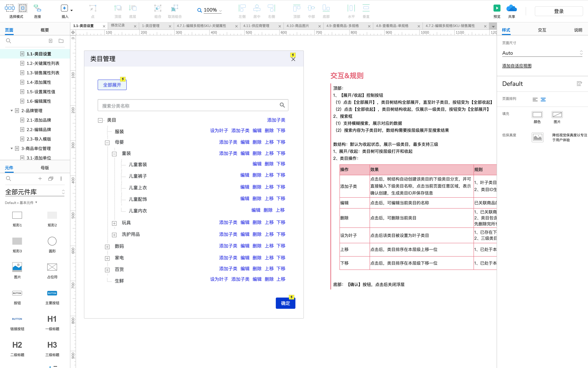This screenshot has height=368, width=588.
Task: Expand the 玩具 tree node
Action: pos(114,223)
